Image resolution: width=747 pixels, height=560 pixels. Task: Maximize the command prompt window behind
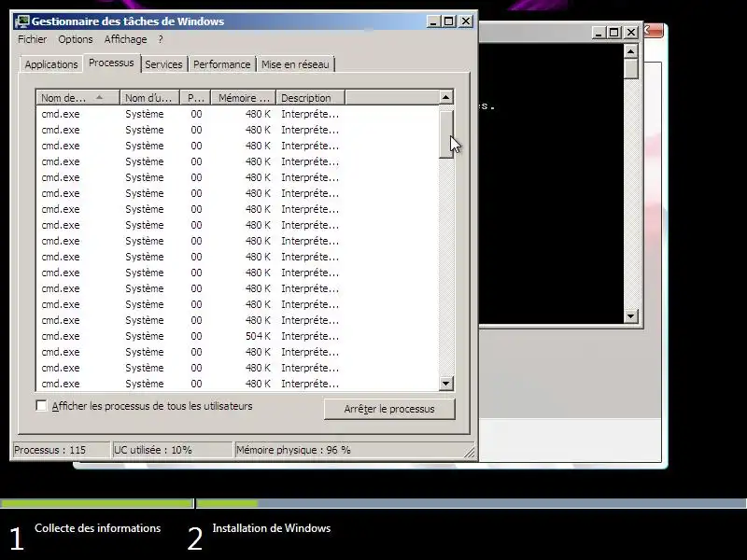[x=614, y=33]
